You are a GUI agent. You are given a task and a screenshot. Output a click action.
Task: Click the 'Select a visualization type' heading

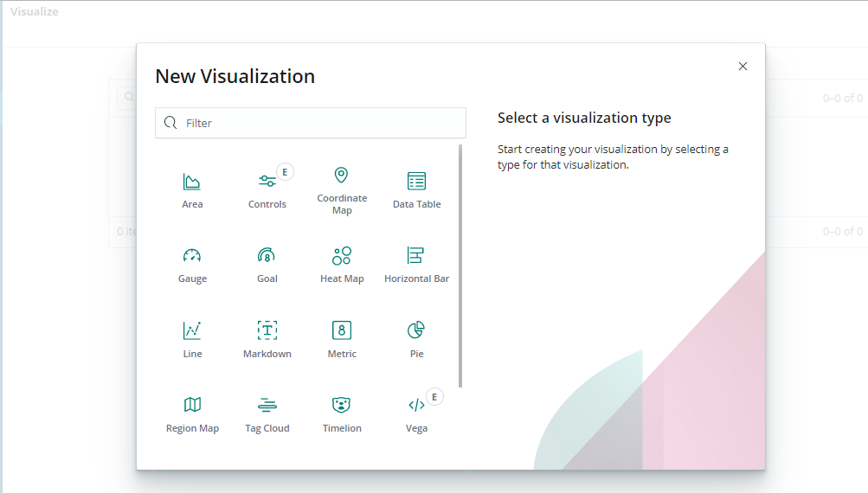[584, 118]
